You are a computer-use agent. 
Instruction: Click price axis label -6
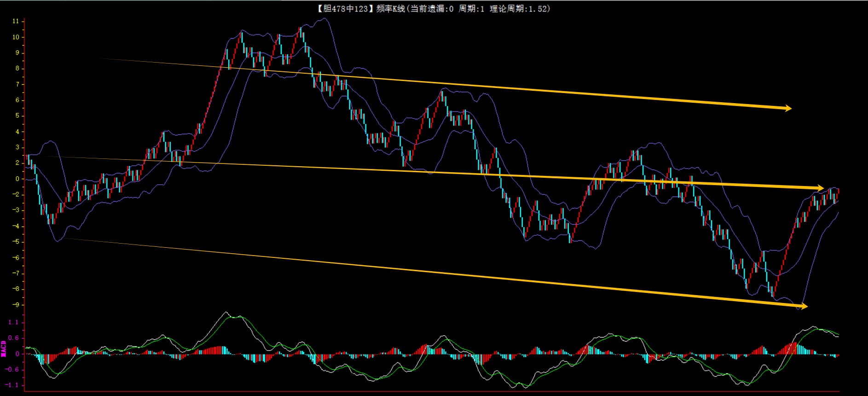tap(16, 257)
